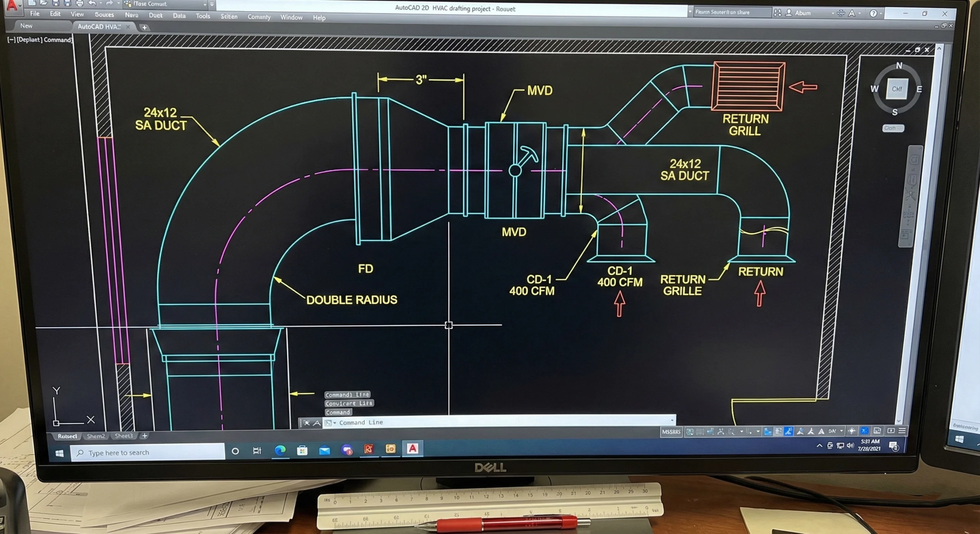The height and width of the screenshot is (534, 980).
Task: Click the ViewCube center face
Action: pos(897,89)
